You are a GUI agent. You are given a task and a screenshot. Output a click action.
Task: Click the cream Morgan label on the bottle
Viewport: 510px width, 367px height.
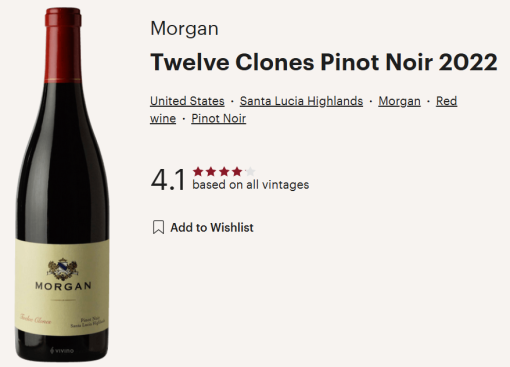tap(62, 287)
